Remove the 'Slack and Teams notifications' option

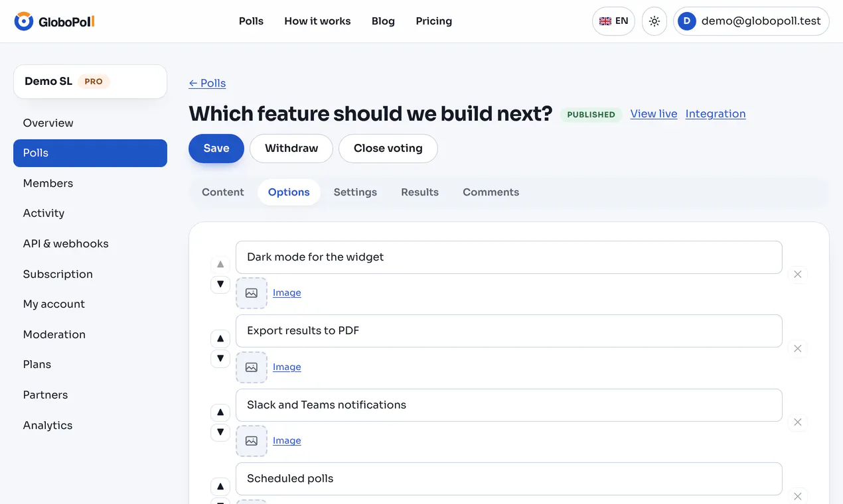[798, 422]
